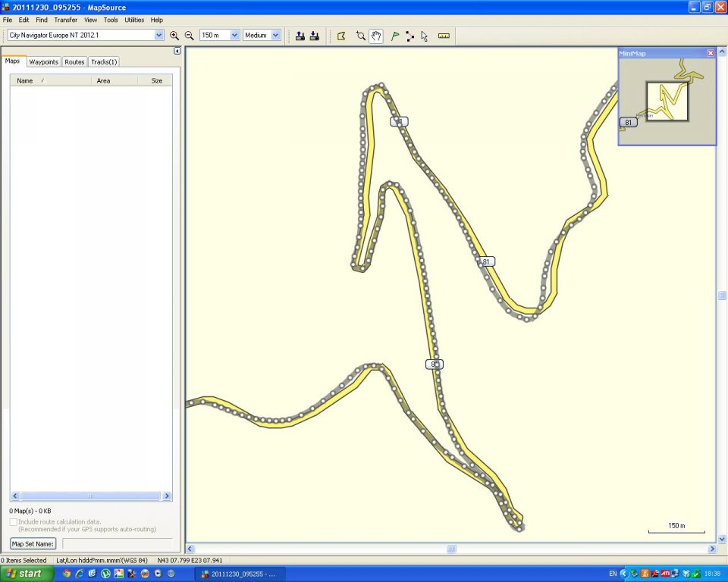Viewport: 728px width, 582px height.
Task: Open the City Navigator map product dropdown
Action: click(158, 35)
